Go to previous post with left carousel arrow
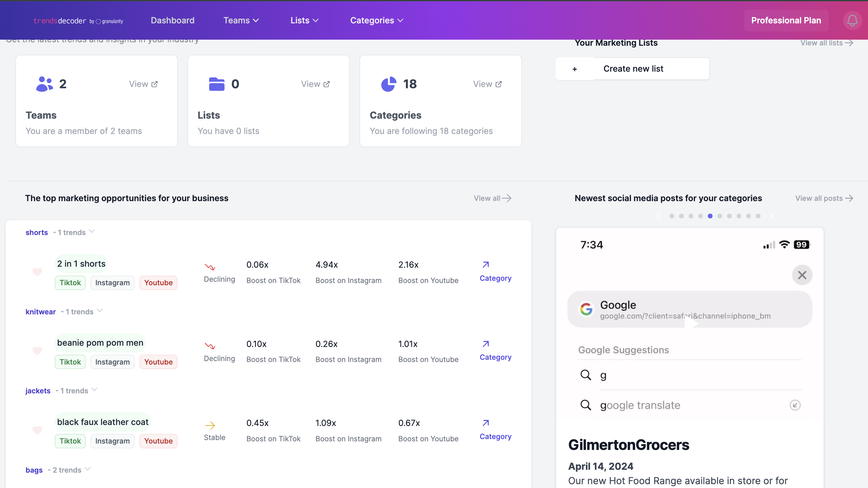Screen dimensions: 868x488 tap(659, 216)
